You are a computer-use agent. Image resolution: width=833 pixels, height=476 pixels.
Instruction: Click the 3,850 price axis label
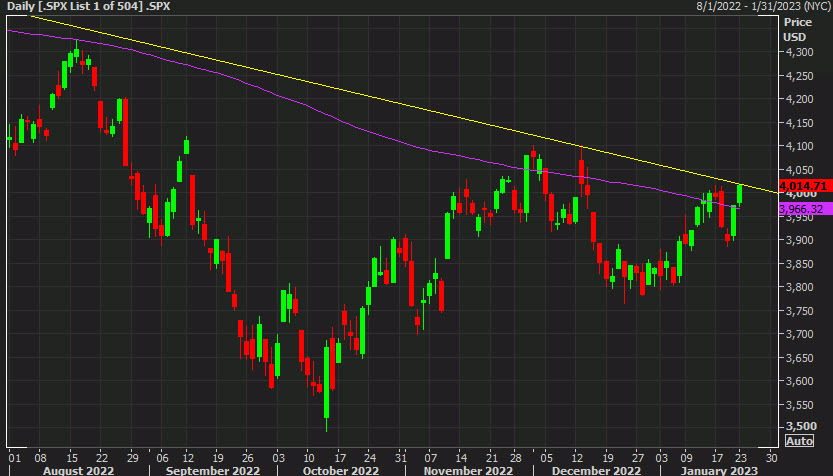coord(800,264)
